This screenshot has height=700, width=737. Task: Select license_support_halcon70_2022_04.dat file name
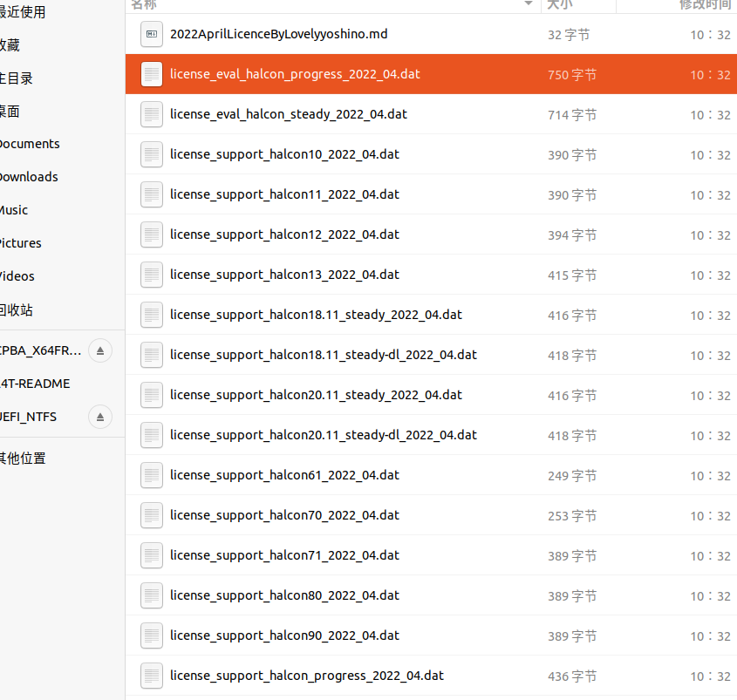(x=284, y=515)
